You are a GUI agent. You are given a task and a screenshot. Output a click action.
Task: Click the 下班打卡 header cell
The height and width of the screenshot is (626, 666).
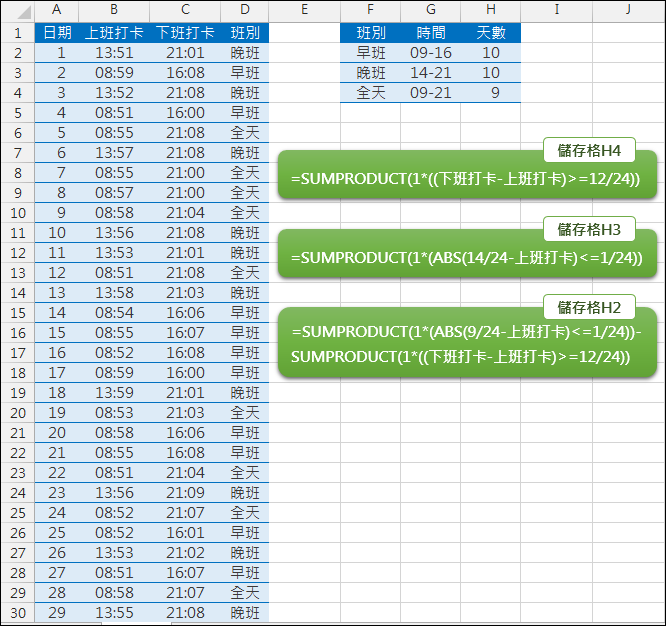coord(185,33)
